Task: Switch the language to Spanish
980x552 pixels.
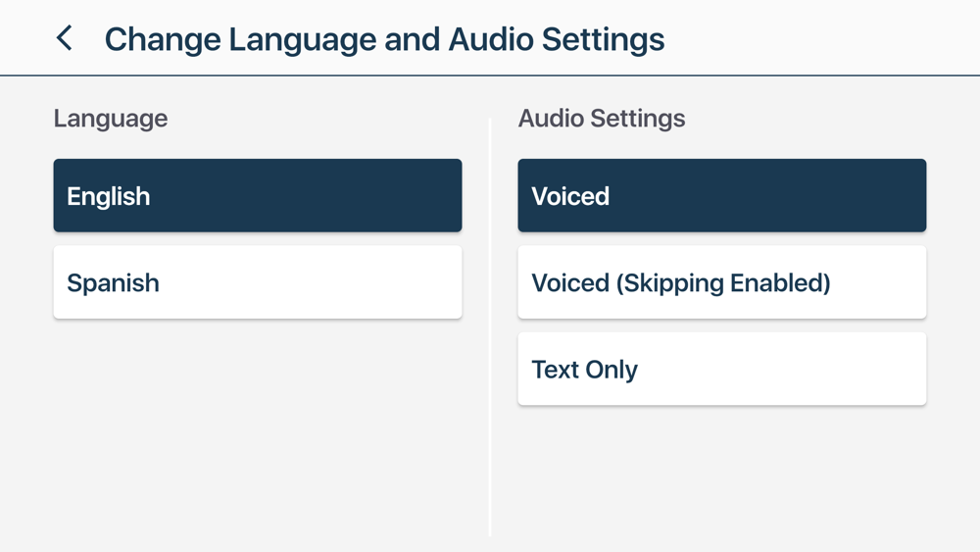Action: click(257, 282)
